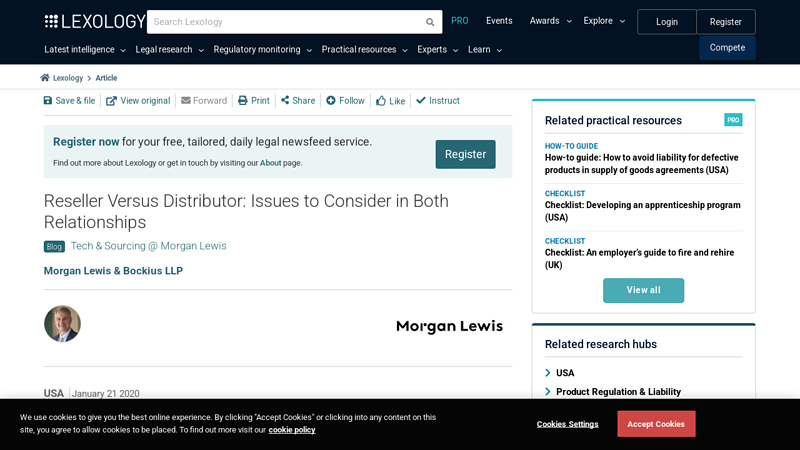Like the article with thumbs-up icon
800x450 pixels.
pos(381,101)
